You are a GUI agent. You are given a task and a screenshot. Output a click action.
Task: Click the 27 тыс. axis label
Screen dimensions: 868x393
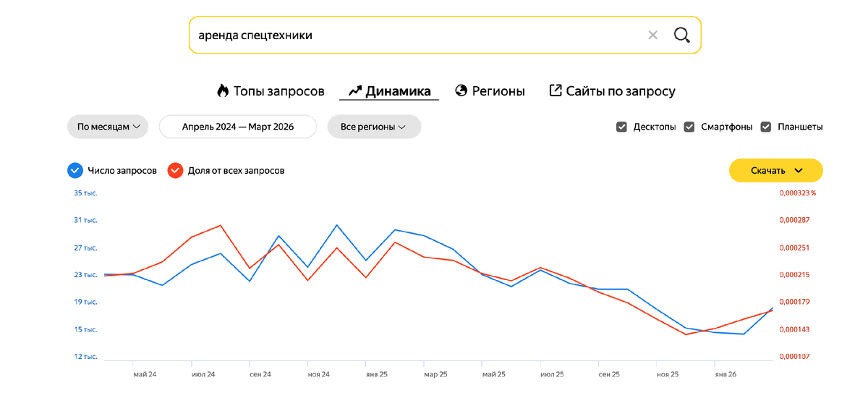[x=85, y=248]
